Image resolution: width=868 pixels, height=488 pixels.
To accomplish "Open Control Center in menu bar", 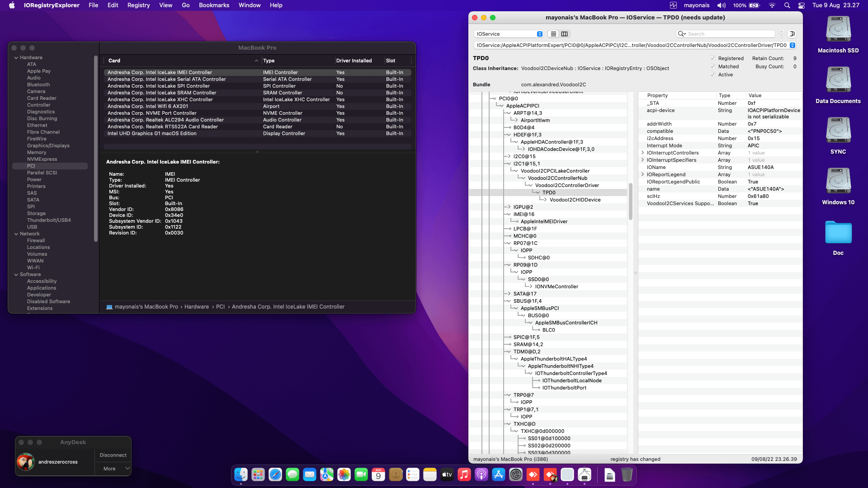I will click(x=802, y=5).
